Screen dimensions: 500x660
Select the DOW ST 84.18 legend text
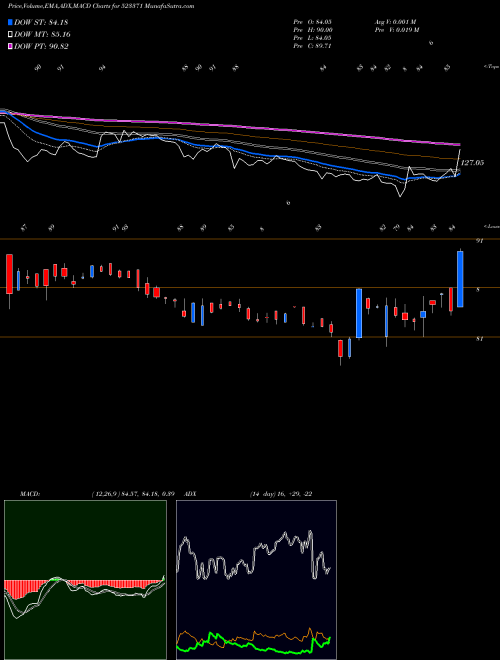41,22
